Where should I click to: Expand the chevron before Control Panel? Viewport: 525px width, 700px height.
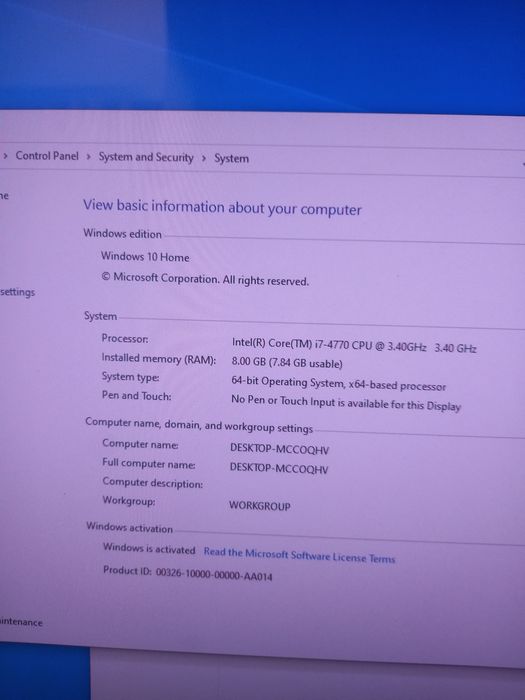(x=5, y=156)
